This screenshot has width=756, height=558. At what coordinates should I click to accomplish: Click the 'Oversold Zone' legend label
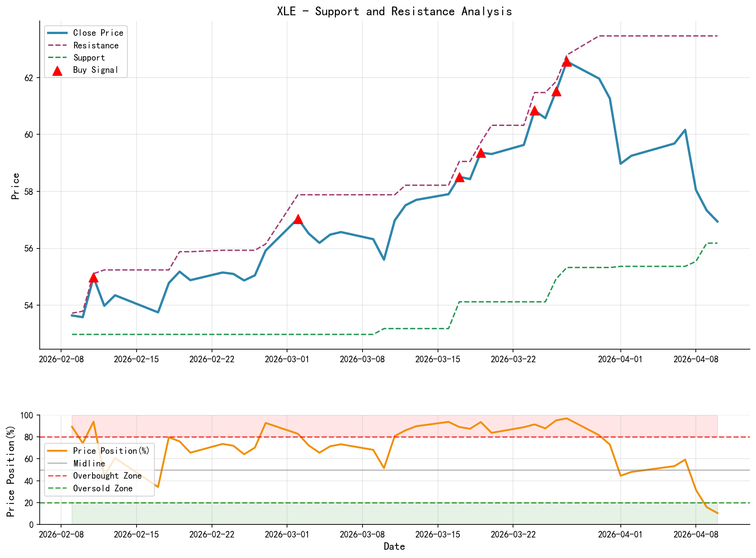click(x=103, y=488)
